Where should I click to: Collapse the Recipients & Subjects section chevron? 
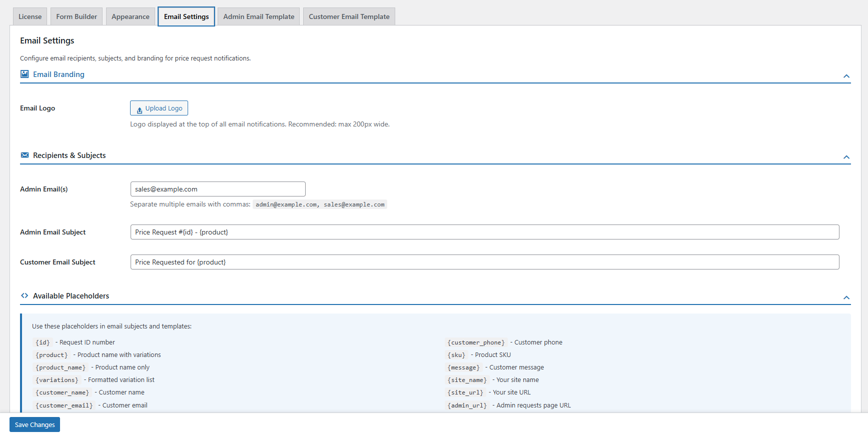[x=846, y=157]
